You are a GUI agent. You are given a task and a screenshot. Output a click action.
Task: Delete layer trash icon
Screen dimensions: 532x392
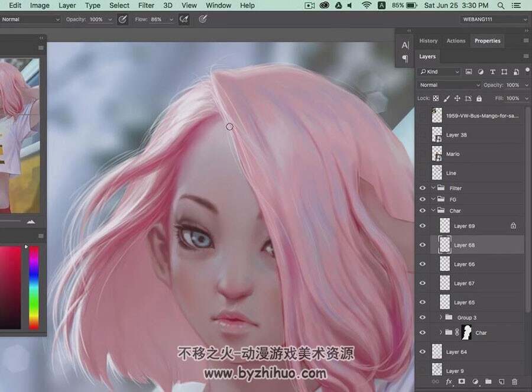[515, 381]
